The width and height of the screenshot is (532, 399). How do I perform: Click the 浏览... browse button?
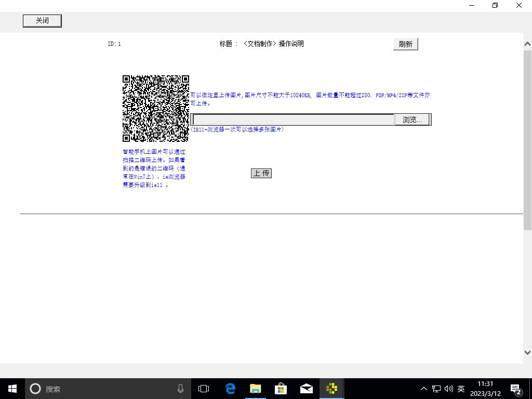point(413,119)
